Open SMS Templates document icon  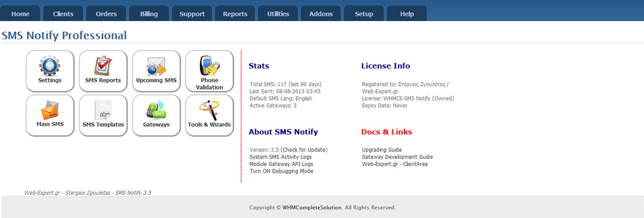click(103, 115)
